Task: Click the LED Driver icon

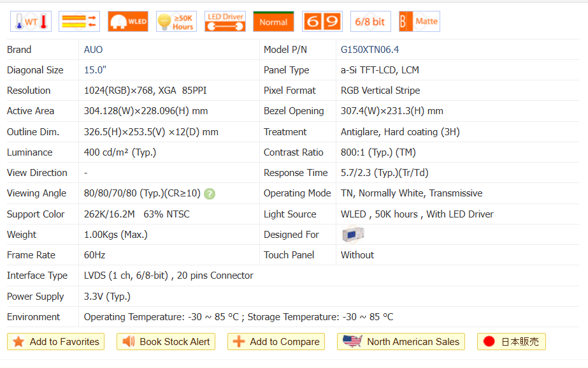Action: pyautogui.click(x=225, y=22)
